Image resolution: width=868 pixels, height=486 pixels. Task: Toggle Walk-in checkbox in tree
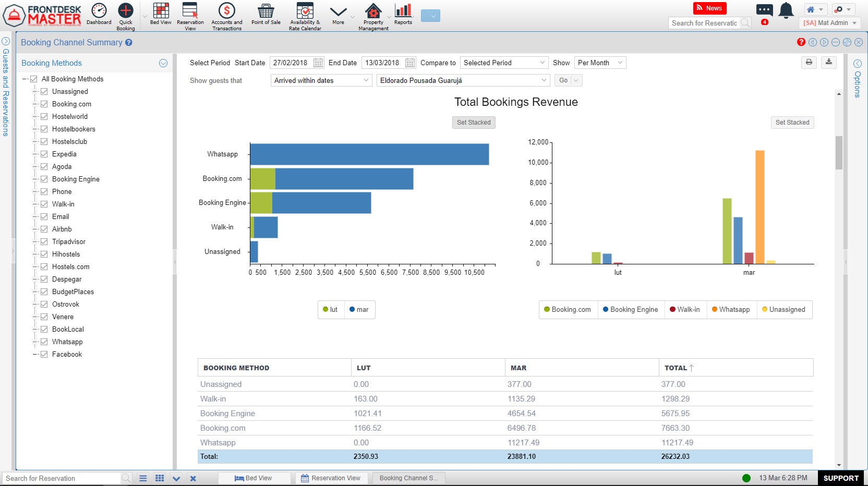point(44,204)
